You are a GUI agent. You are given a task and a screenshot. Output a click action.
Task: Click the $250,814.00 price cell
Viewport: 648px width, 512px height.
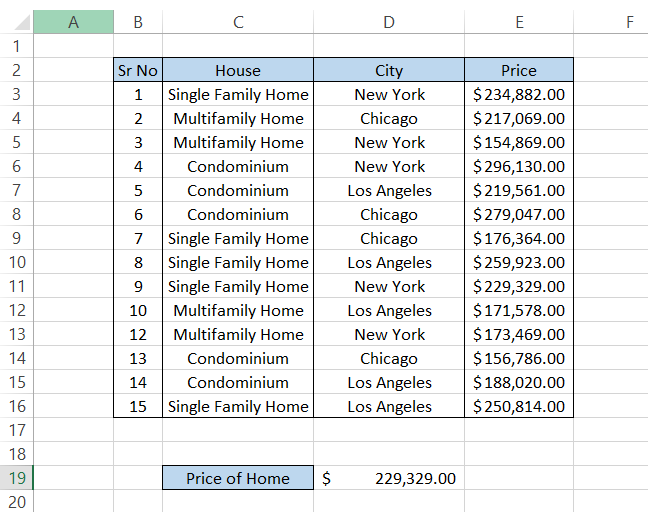point(519,406)
